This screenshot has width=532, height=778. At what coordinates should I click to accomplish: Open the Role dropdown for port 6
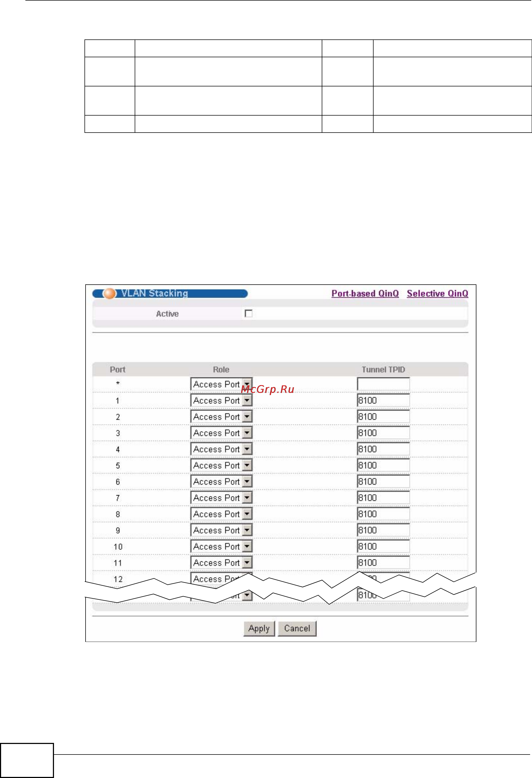[222, 481]
